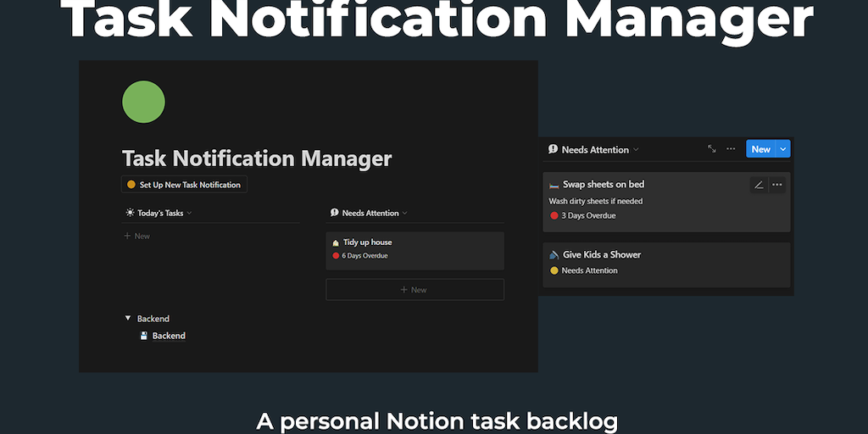Open main page Needs Attention chevron dropdown
This screenshot has height=434, width=868.
(404, 213)
